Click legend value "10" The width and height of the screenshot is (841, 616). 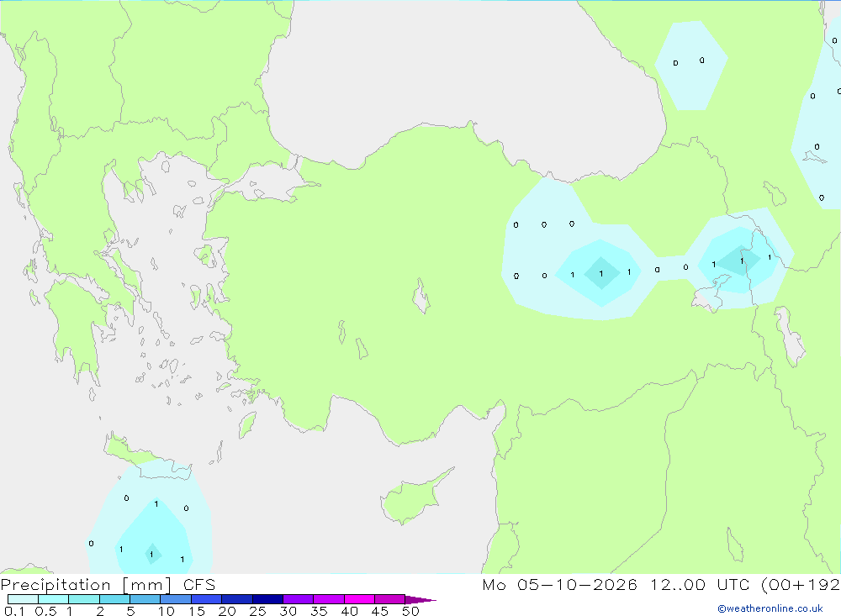(x=167, y=611)
